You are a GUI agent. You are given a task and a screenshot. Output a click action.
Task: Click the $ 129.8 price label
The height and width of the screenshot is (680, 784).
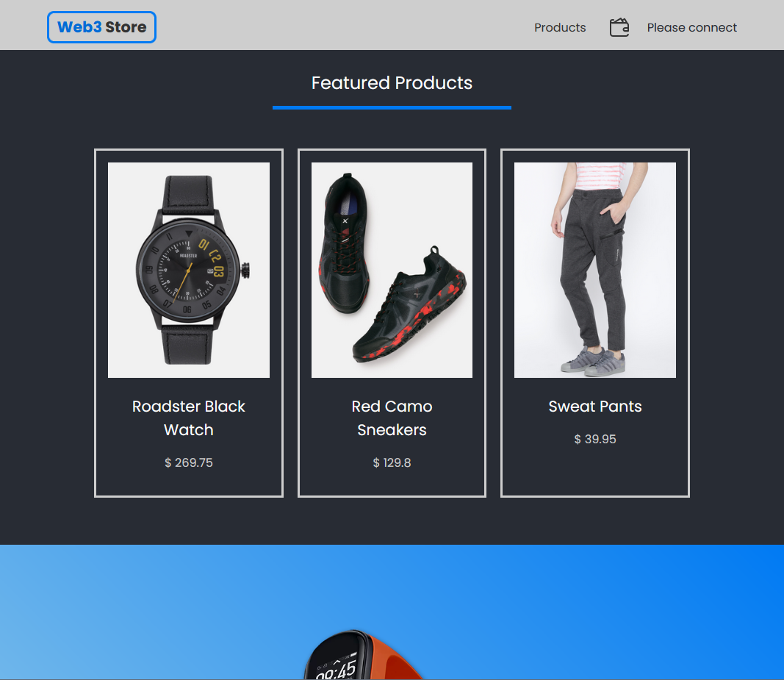tap(392, 463)
